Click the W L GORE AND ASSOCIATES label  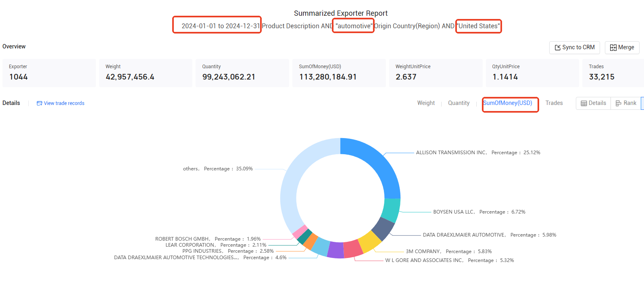[450, 260]
